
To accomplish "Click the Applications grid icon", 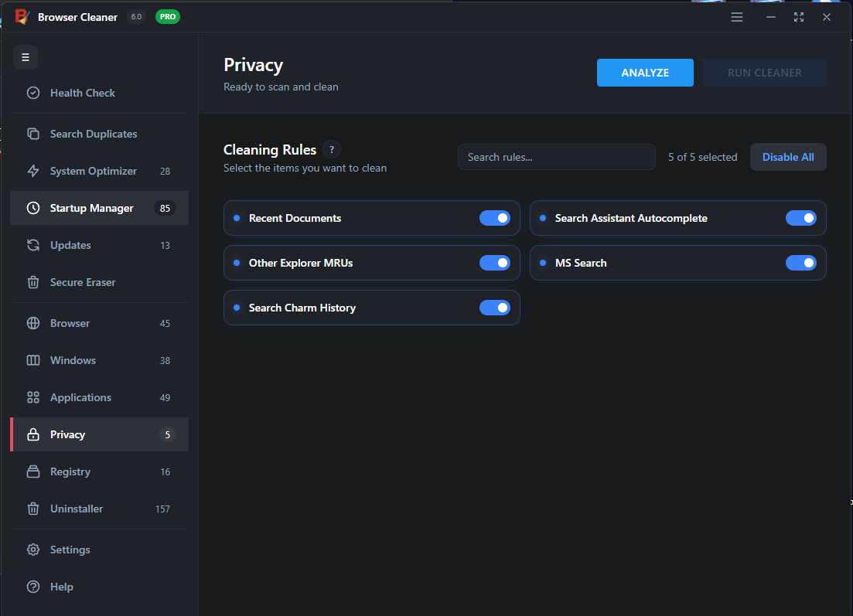I will coord(33,397).
